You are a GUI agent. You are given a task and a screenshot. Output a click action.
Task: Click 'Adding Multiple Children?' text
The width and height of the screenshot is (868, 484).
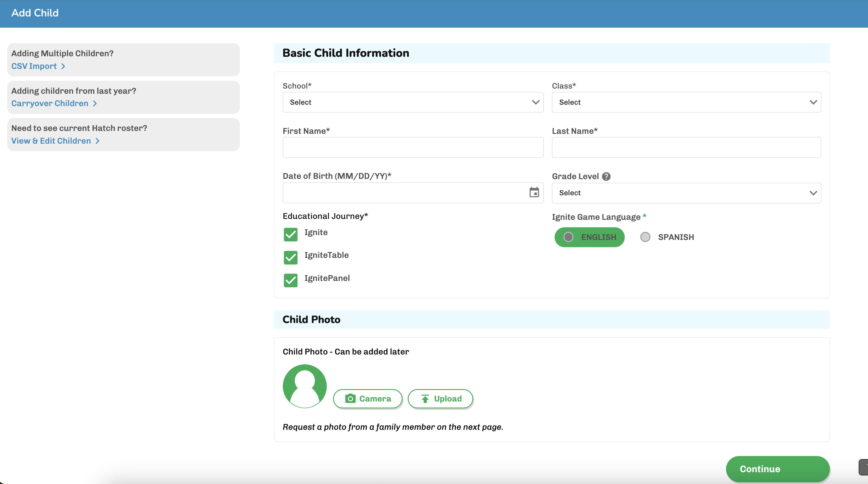(62, 53)
